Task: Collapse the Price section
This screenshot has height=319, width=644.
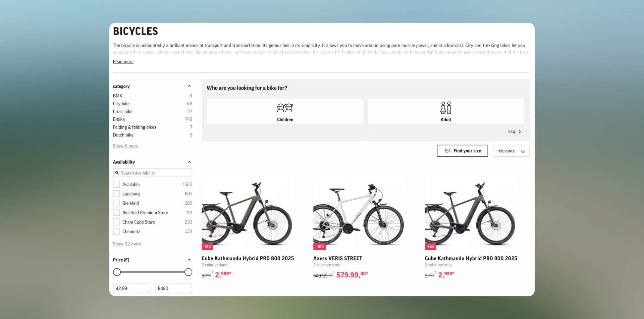Action: (189, 259)
